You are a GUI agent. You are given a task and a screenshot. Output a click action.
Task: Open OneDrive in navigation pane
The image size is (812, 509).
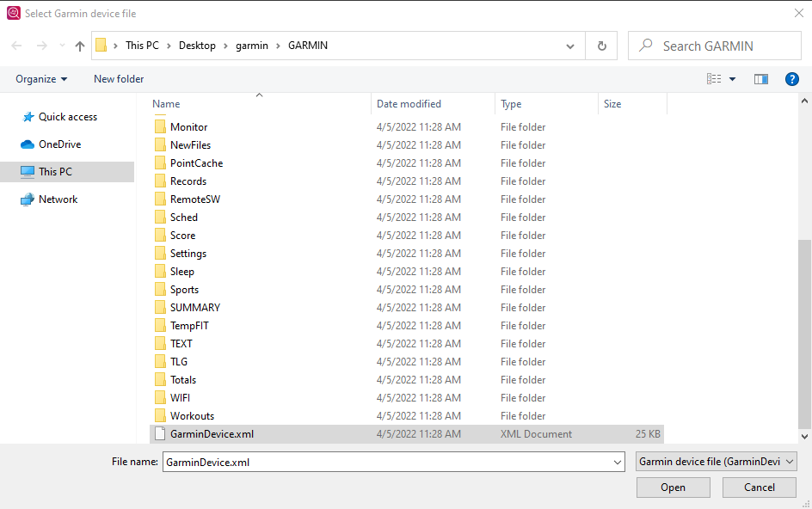[x=59, y=144]
